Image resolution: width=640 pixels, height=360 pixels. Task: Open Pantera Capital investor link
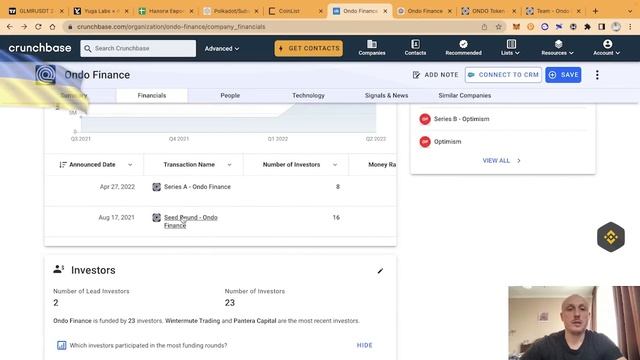255,321
